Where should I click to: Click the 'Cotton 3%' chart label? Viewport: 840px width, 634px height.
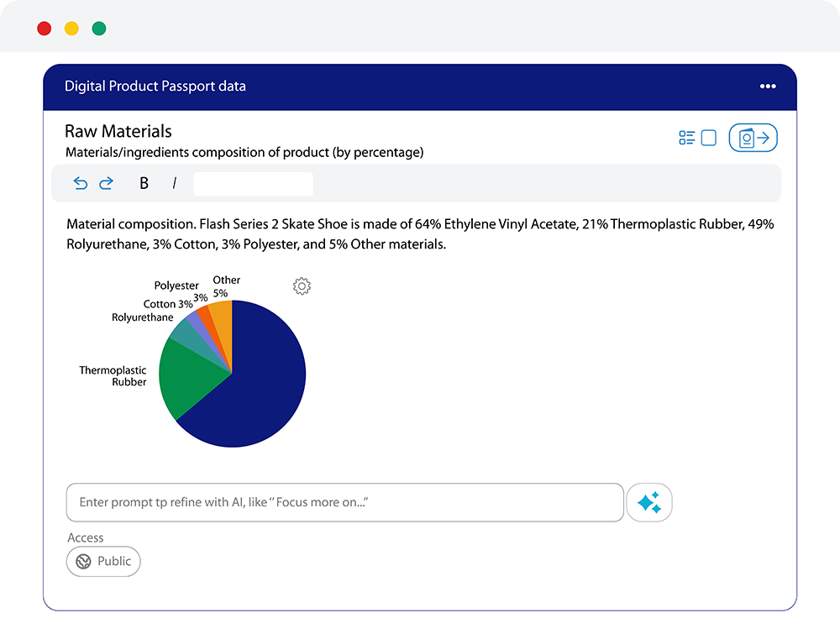[168, 304]
